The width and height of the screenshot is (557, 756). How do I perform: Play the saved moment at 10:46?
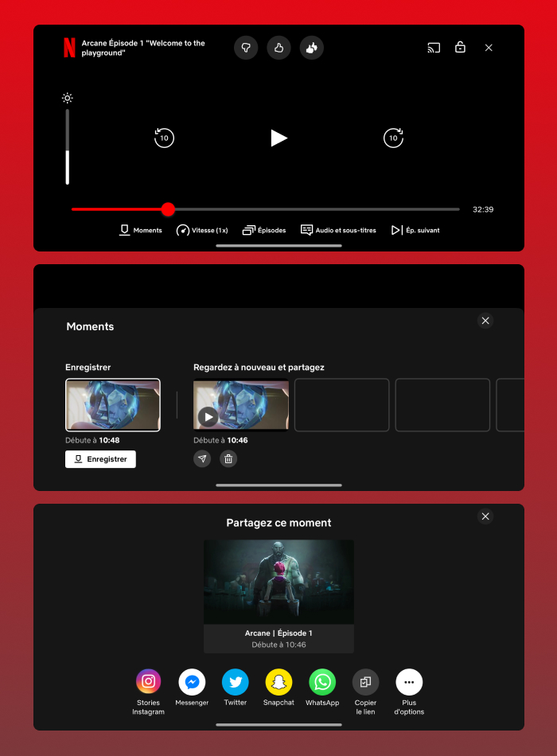[208, 416]
